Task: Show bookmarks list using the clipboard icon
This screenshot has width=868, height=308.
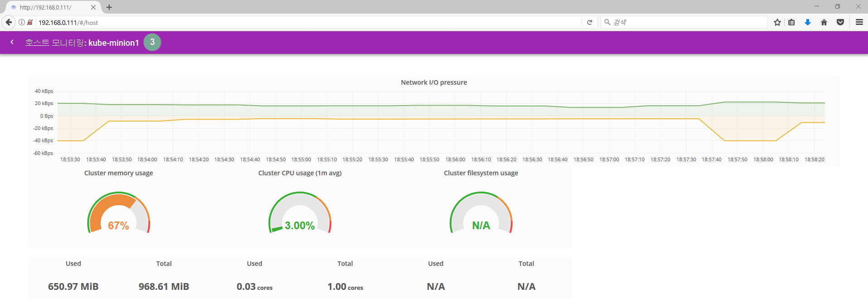Action: pos(792,22)
